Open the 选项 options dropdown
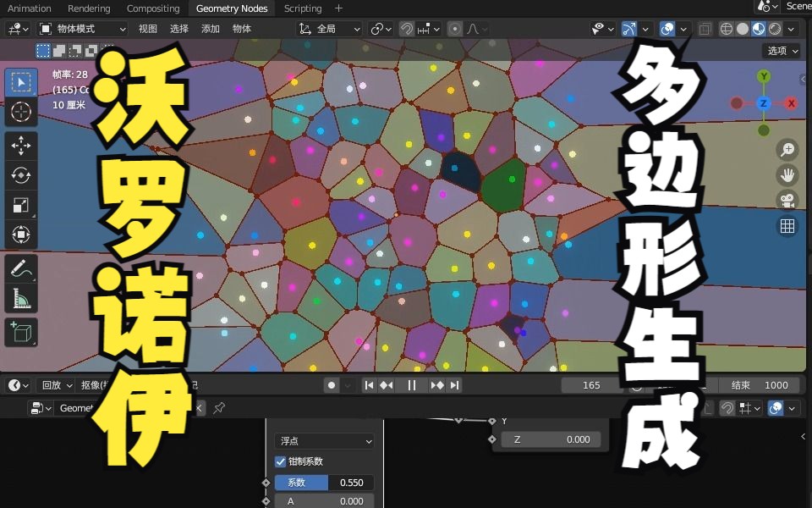812x508 pixels. tap(783, 50)
